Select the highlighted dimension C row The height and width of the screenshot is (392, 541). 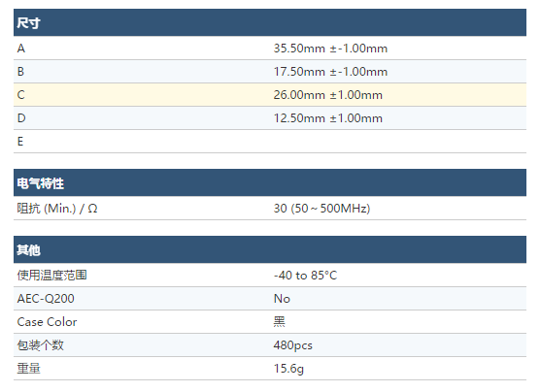pyautogui.click(x=270, y=95)
